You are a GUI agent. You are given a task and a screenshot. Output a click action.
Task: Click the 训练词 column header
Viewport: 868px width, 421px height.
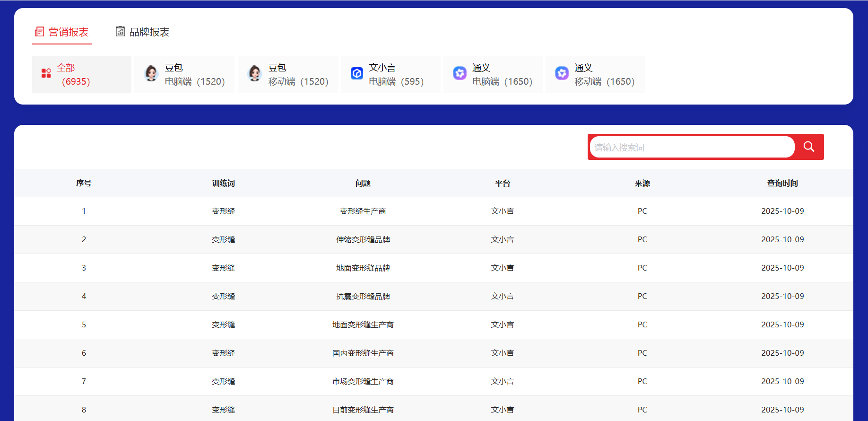pos(224,183)
